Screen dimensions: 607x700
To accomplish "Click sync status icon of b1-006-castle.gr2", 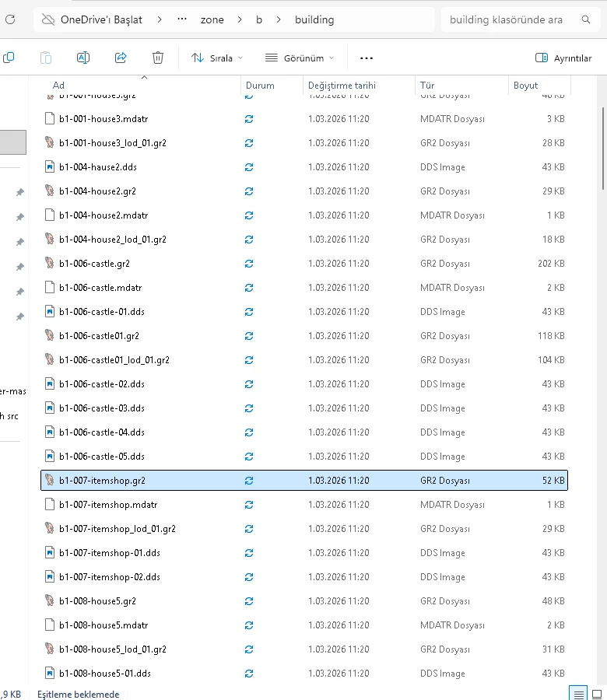I will (249, 264).
